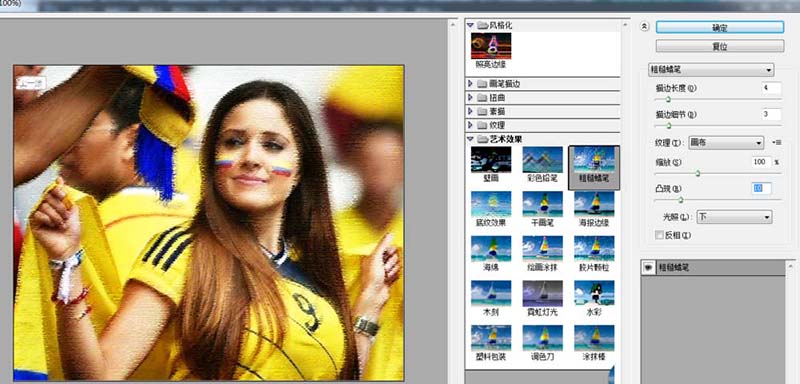Viewport: 800px width, 384px height.
Task: Click the 缩放 scaling value field
Action: (x=761, y=162)
